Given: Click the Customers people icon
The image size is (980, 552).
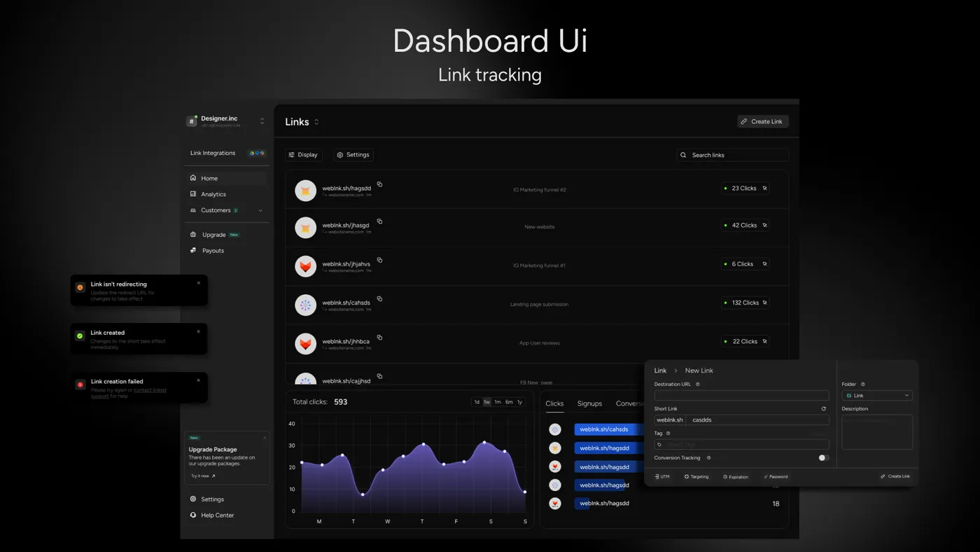Looking at the screenshot, I should (193, 210).
